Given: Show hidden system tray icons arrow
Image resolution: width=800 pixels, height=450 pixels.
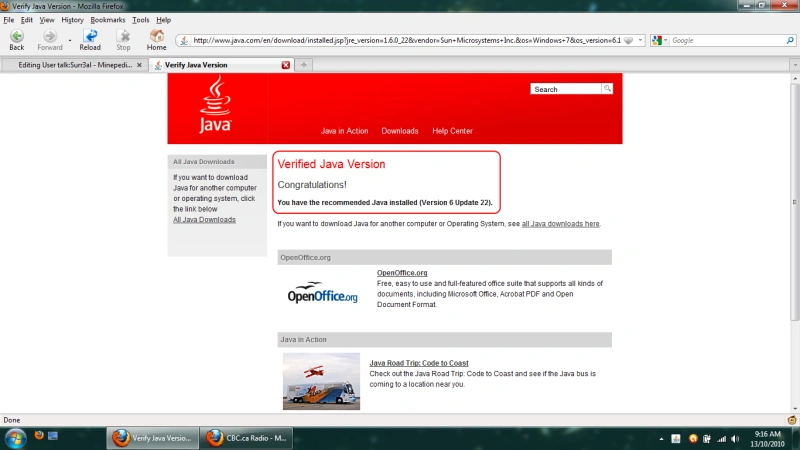Looking at the screenshot, I should click(x=661, y=439).
